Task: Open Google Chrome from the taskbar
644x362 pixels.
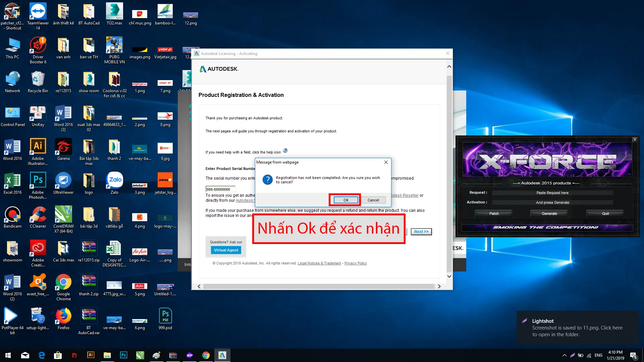Action: click(206, 355)
